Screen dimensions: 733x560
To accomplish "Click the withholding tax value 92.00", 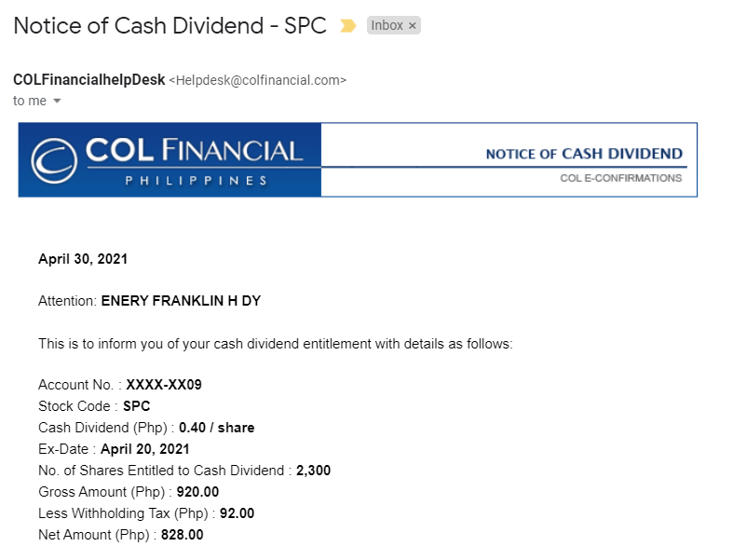I will (x=237, y=513).
